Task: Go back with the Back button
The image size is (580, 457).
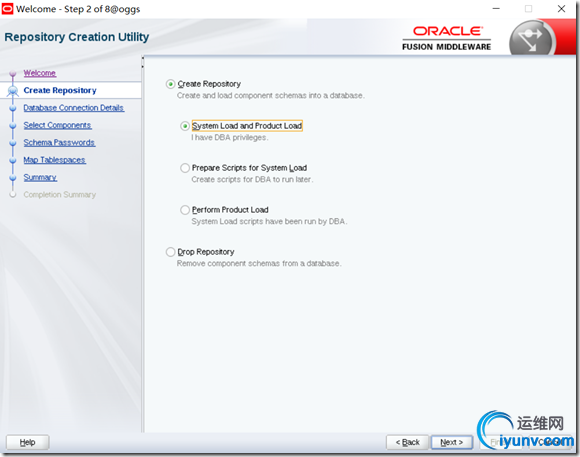Action: coord(407,442)
